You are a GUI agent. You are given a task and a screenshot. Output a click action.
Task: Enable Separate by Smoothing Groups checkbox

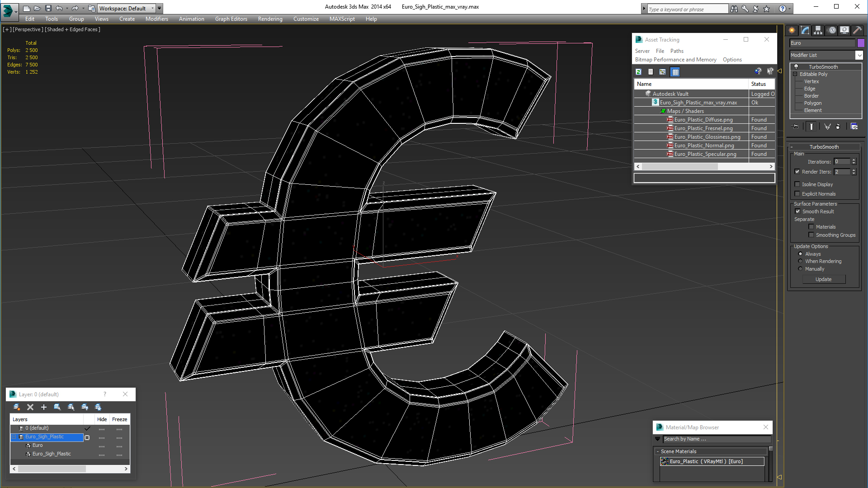tap(811, 235)
